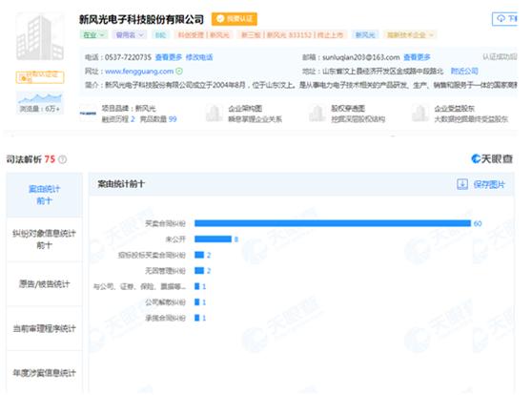
Task: Click the 新风光 project brand logo icon
Action: point(88,114)
